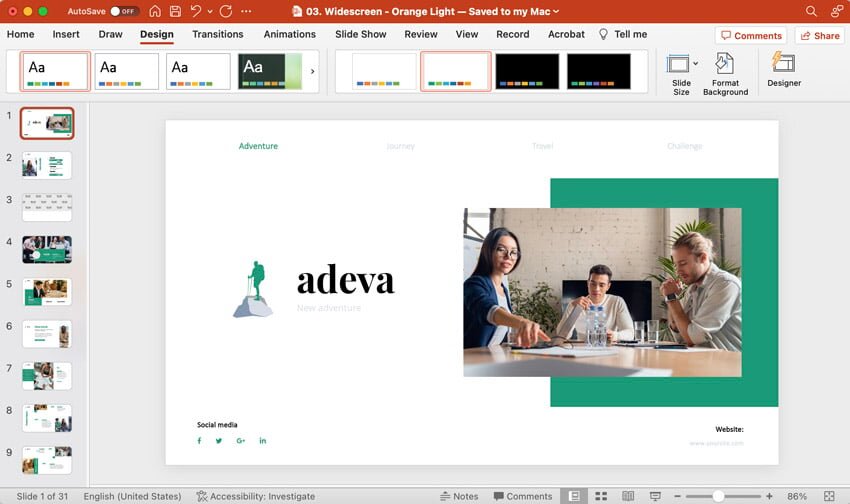
Task: Switch to the Slide Show tab
Action: coord(360,34)
